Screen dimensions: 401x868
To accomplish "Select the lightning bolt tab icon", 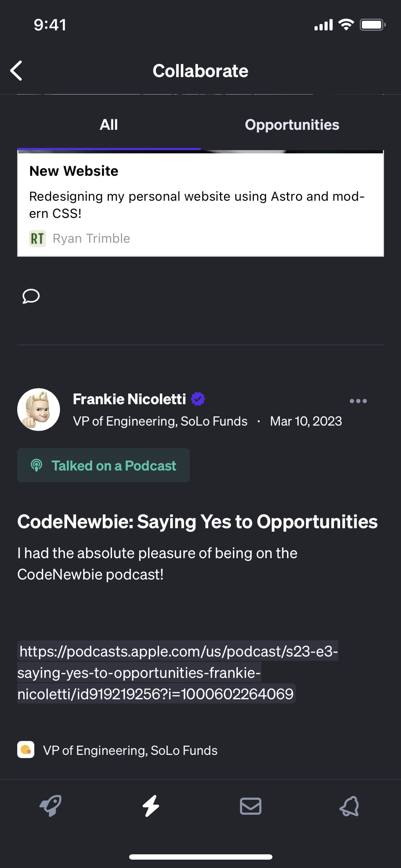I will click(151, 806).
